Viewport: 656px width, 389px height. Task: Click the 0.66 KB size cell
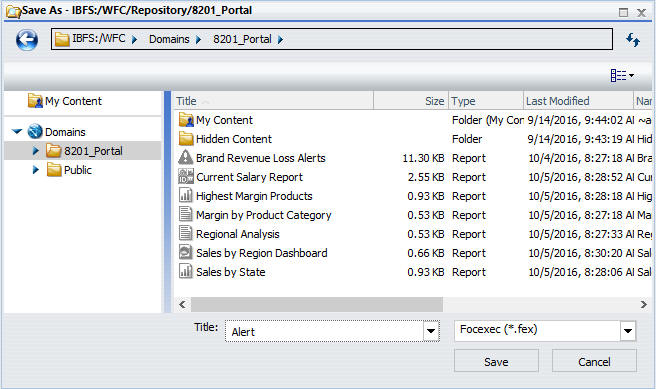point(425,253)
